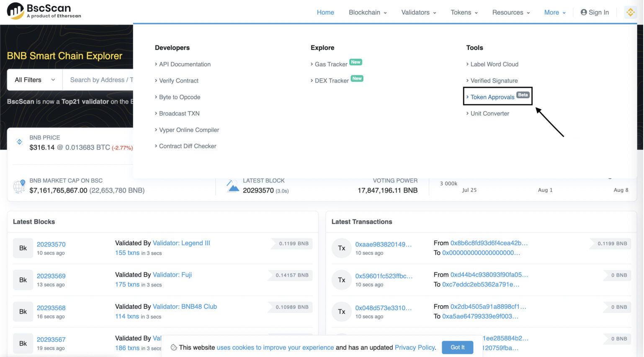Click the Got It cookie button

pos(457,347)
